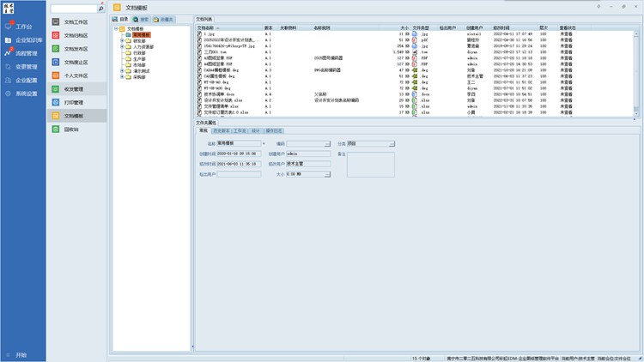Open 回收站 recycle bin icon
Viewport: 644px width, 362px height.
[57, 129]
